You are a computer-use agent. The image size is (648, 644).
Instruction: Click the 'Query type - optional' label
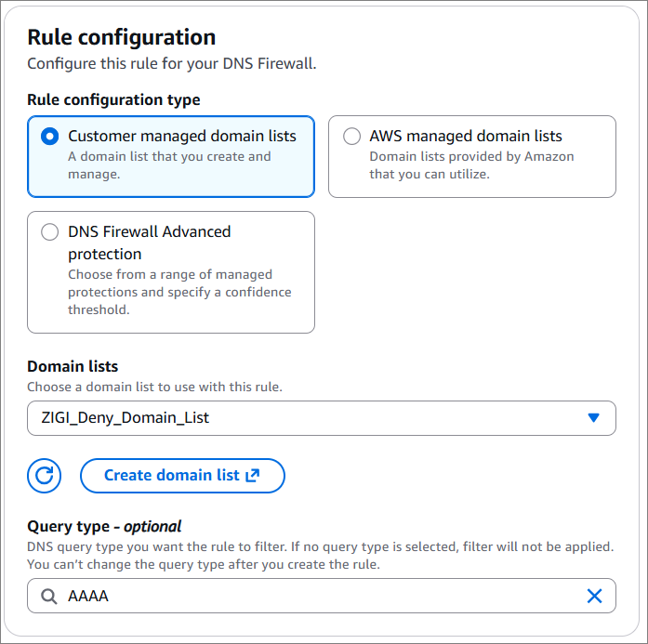click(x=104, y=527)
